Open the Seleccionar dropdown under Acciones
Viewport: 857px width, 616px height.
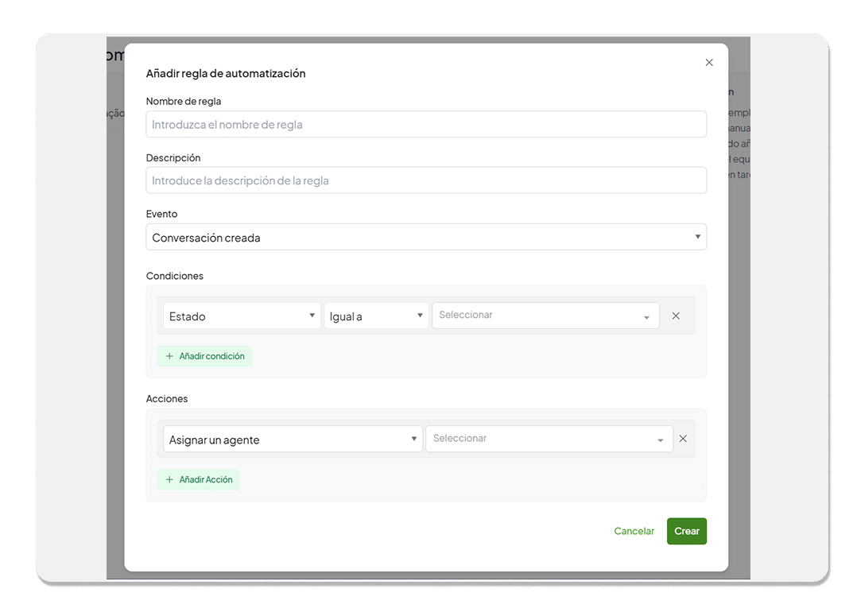click(x=549, y=438)
